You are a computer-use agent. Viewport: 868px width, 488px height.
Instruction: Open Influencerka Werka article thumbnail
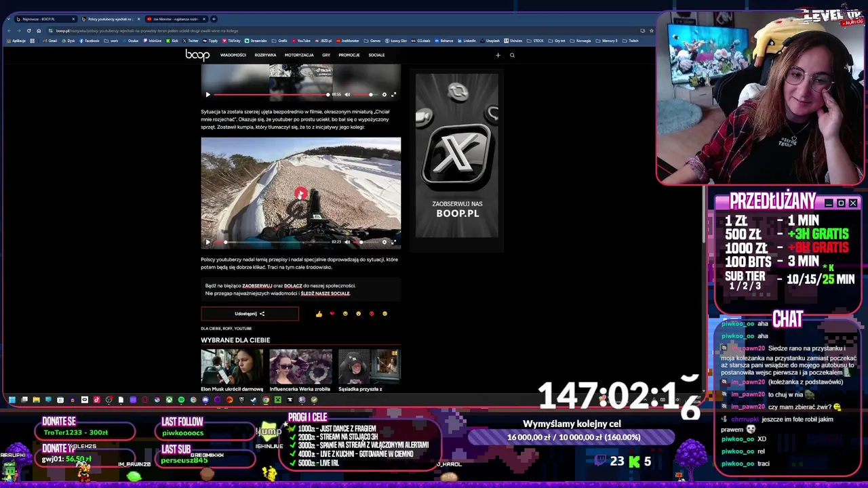point(300,367)
